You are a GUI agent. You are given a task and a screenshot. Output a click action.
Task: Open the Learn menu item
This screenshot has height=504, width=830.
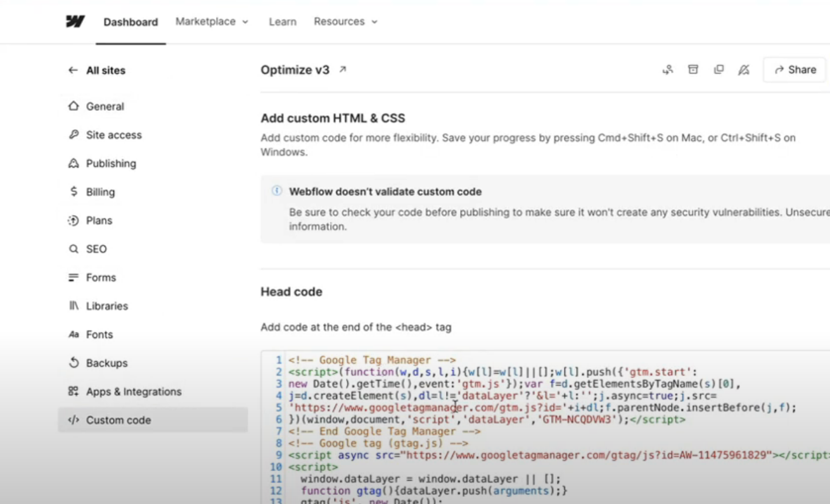(283, 22)
